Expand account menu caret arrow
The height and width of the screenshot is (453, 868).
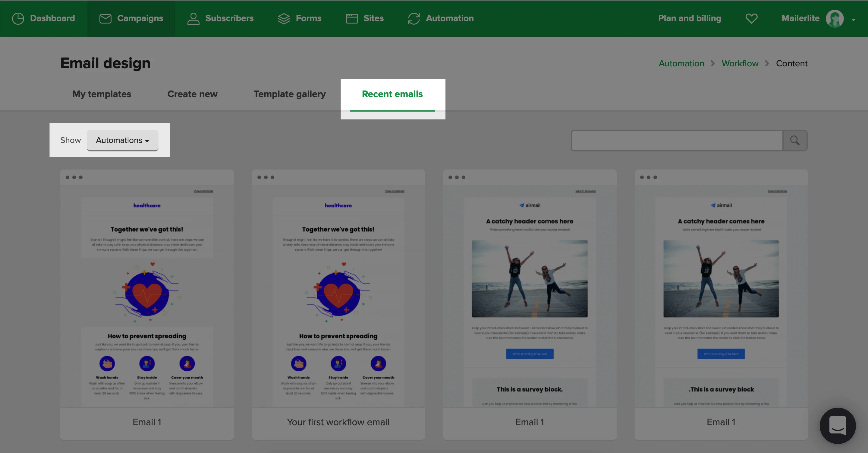point(854,20)
